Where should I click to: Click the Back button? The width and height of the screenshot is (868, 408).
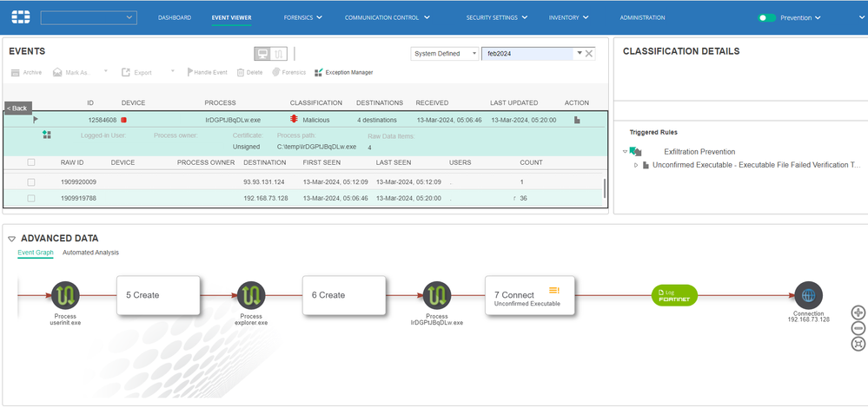tap(18, 108)
